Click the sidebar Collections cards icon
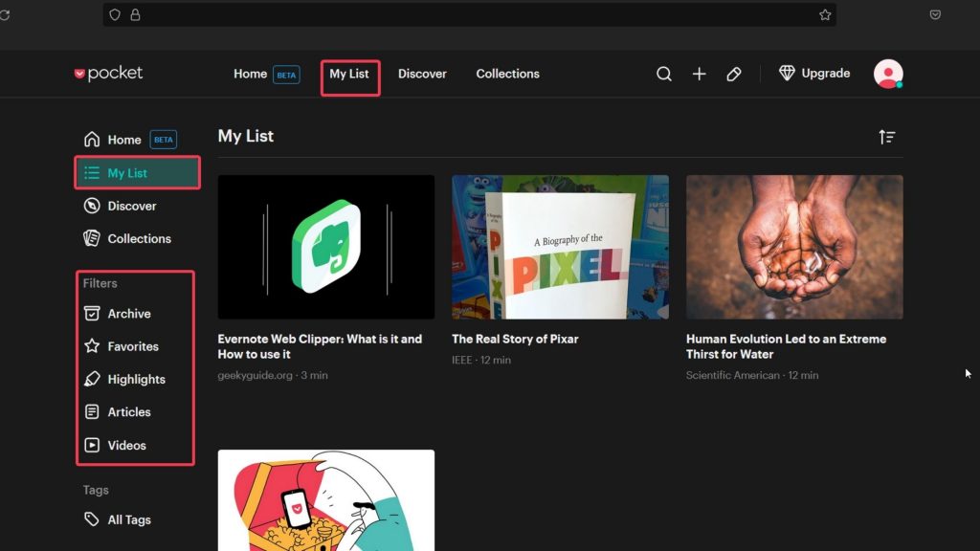Image resolution: width=980 pixels, height=551 pixels. click(92, 238)
